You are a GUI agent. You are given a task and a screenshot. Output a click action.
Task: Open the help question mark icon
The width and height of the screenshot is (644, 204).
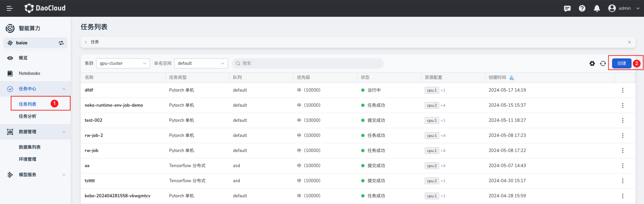tap(582, 8)
